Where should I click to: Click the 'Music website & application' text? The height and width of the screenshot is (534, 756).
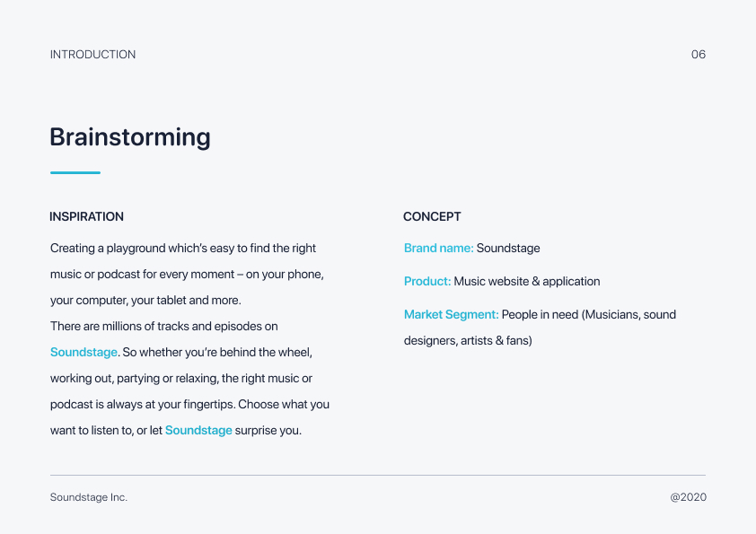coord(527,282)
